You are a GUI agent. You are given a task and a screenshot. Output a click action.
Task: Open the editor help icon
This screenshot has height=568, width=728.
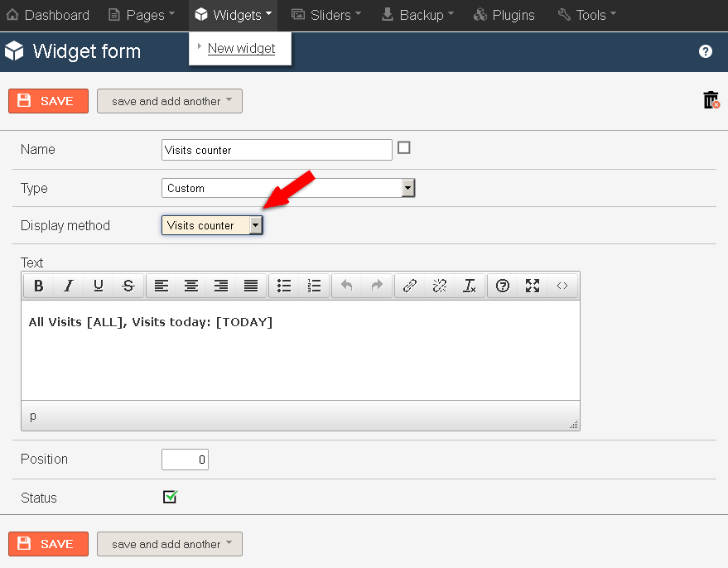tap(503, 286)
